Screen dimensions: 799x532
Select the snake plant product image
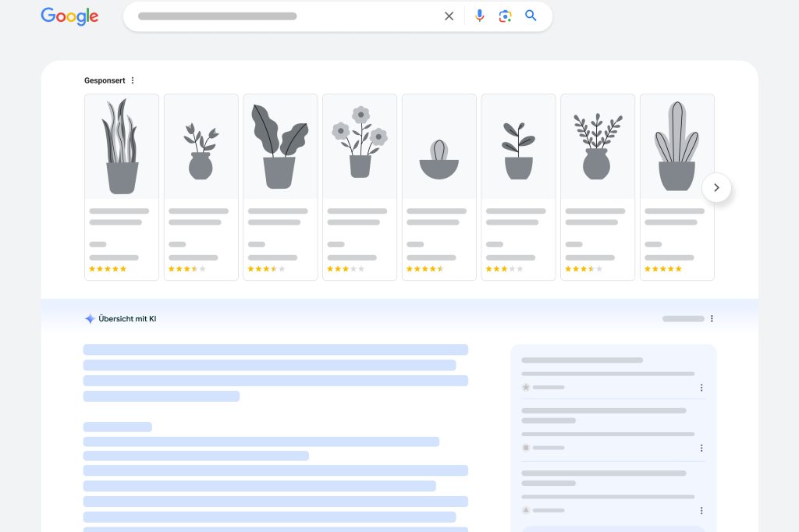pos(122,147)
